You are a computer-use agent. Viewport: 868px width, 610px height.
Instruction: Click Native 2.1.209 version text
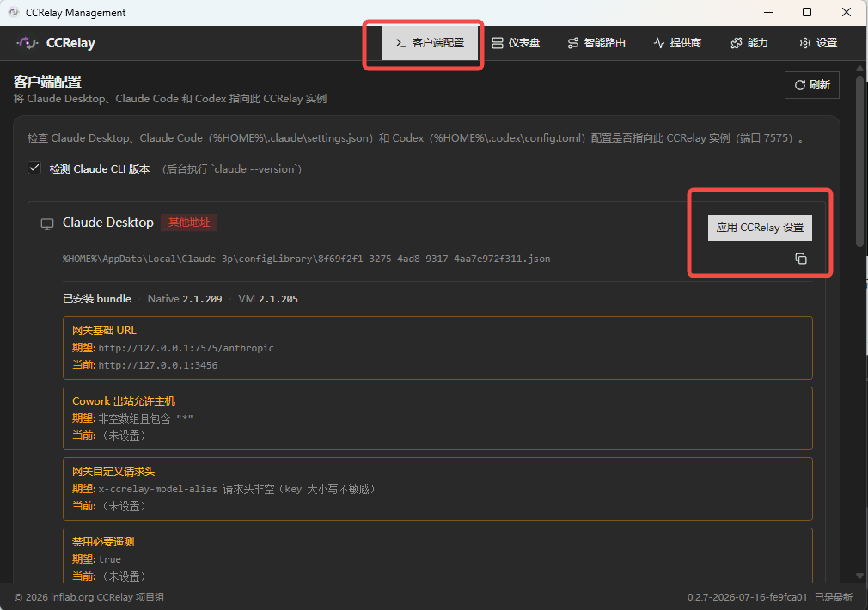tap(184, 299)
